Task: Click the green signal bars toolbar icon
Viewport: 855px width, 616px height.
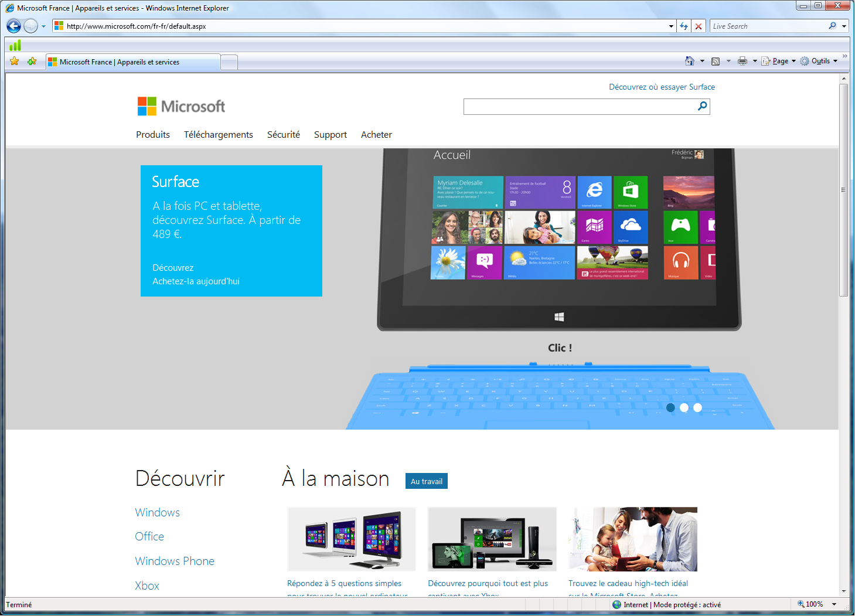Action: (x=15, y=45)
